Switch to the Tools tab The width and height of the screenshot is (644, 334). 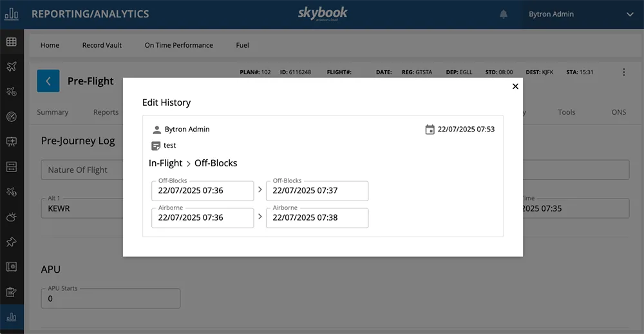coord(566,112)
